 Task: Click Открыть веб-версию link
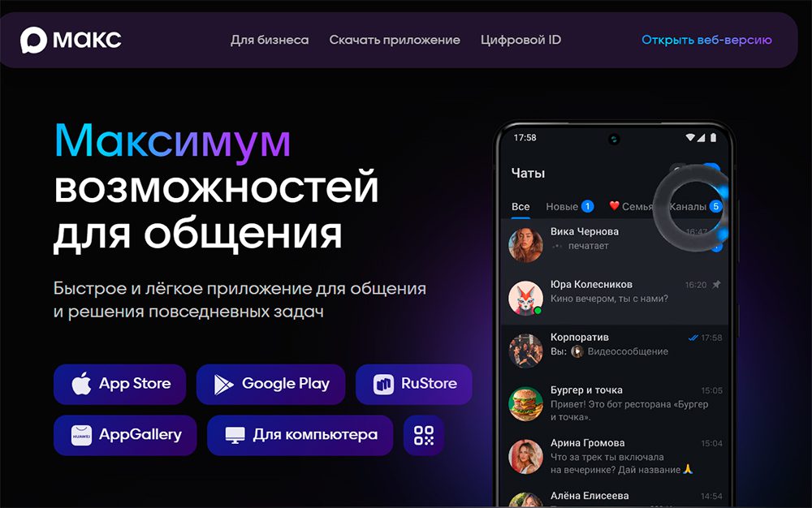click(x=706, y=40)
